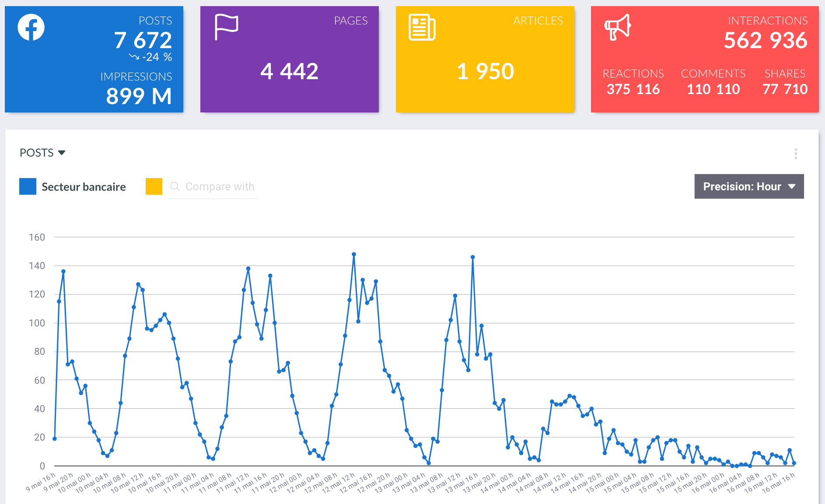Click the highest peak point near 12 mai 12 h
Screen dimensions: 825x504
coord(354,254)
